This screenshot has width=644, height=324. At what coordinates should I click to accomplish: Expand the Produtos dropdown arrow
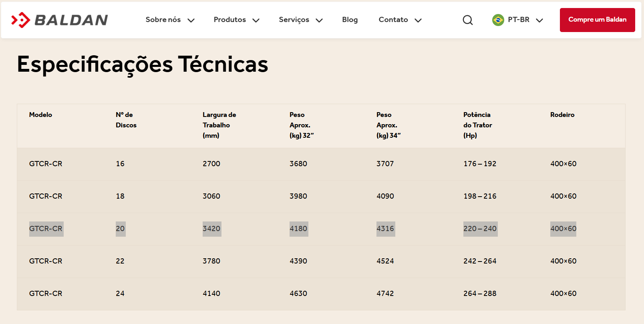click(256, 20)
